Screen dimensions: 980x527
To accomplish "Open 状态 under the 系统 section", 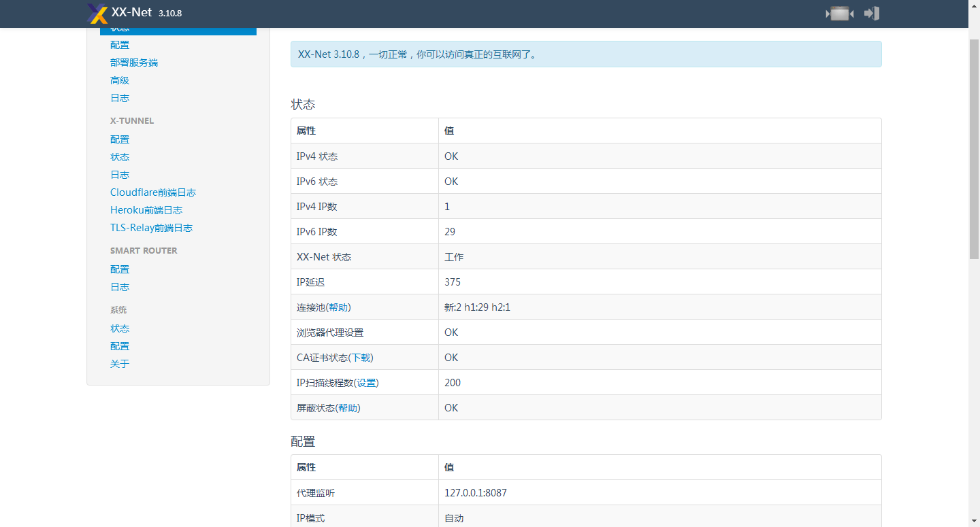I will pyautogui.click(x=120, y=328).
